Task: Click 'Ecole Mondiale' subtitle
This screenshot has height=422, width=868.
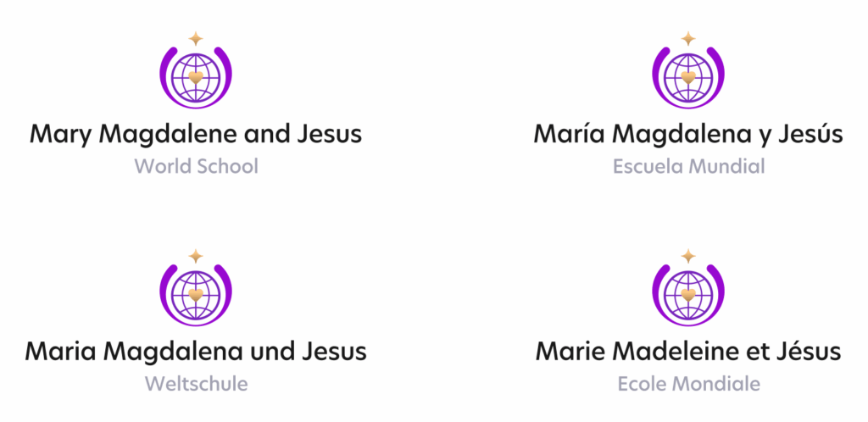Action: pos(688,383)
